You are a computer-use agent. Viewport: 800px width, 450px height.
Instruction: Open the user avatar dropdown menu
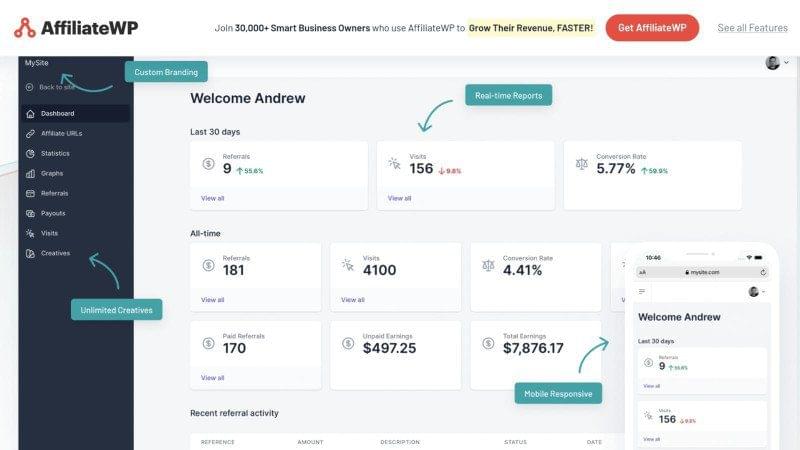776,63
